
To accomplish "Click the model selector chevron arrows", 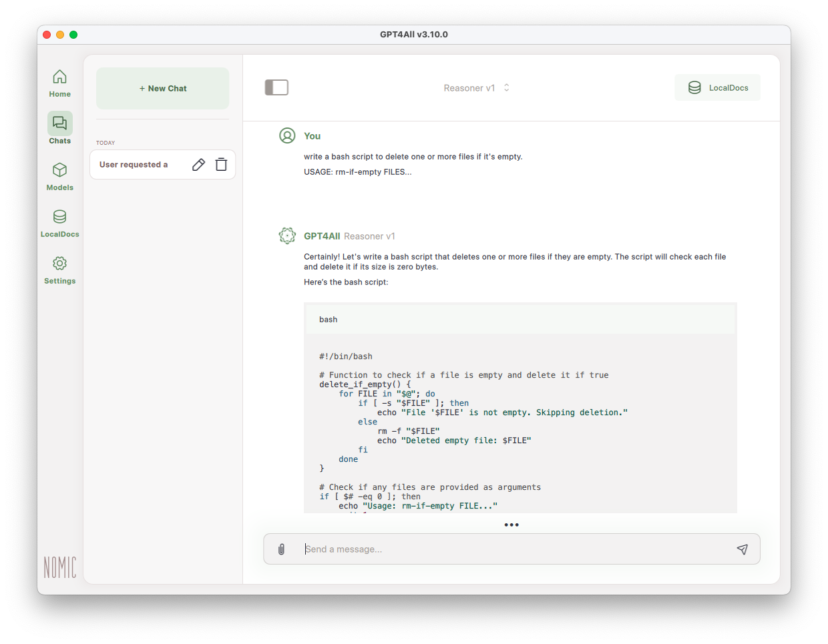I will tap(507, 88).
